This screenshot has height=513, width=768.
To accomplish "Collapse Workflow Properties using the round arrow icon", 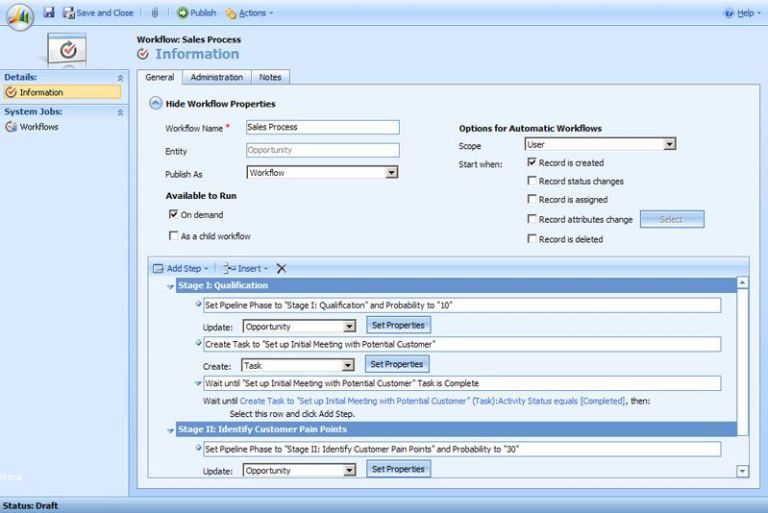I will (x=155, y=103).
